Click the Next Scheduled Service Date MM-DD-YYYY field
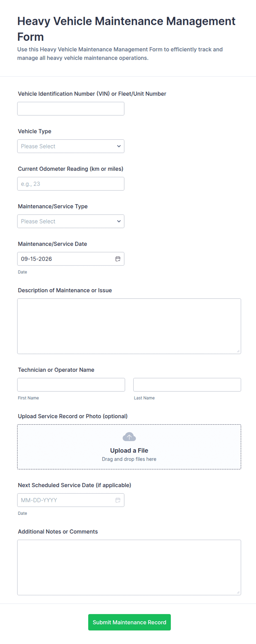The image size is (256, 644). point(71,500)
